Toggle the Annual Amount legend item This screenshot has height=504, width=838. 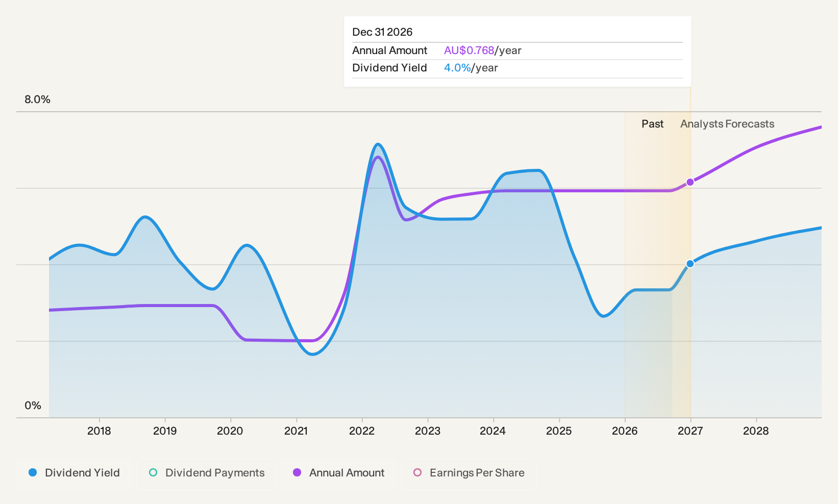click(x=339, y=473)
